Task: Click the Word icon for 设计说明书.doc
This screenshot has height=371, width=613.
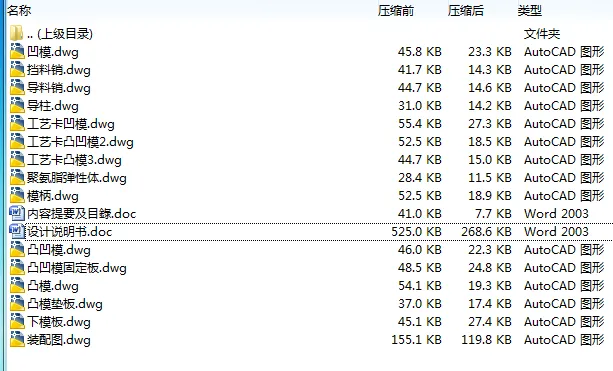Action: click(x=16, y=231)
